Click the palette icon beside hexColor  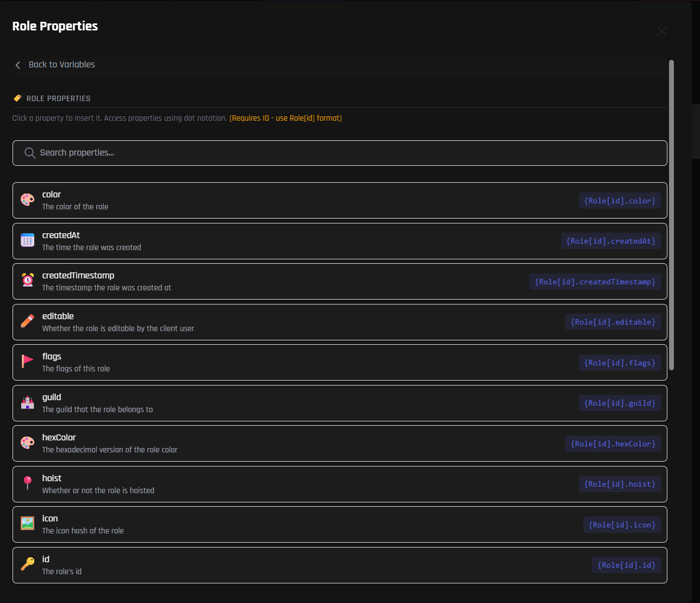[27, 443]
